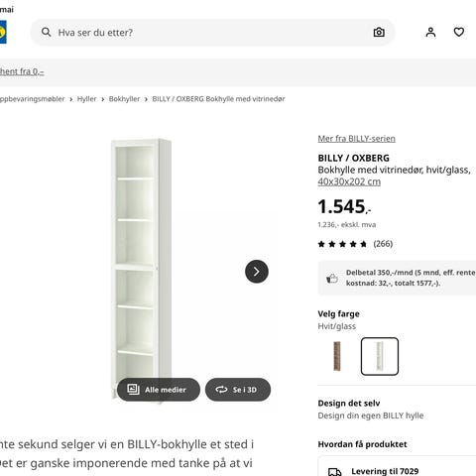Click the search magnifier icon
This screenshot has width=476, height=476.
tap(46, 32)
